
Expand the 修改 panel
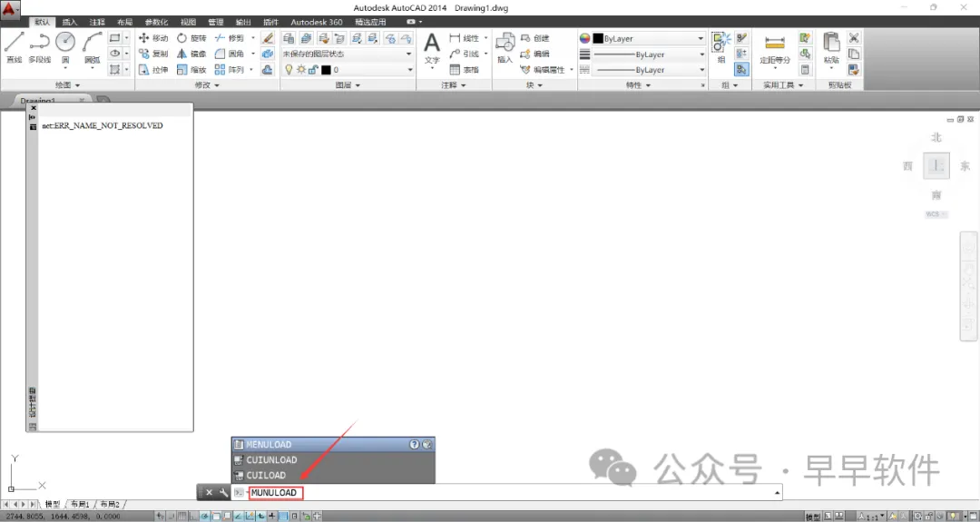coord(207,85)
